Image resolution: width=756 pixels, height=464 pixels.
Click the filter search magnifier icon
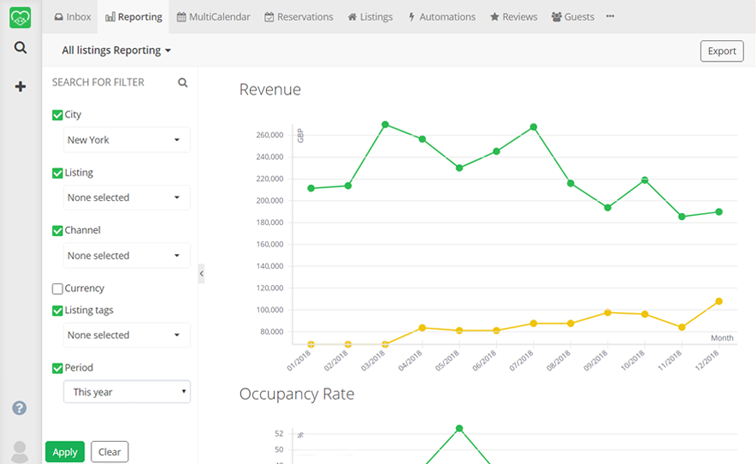183,83
